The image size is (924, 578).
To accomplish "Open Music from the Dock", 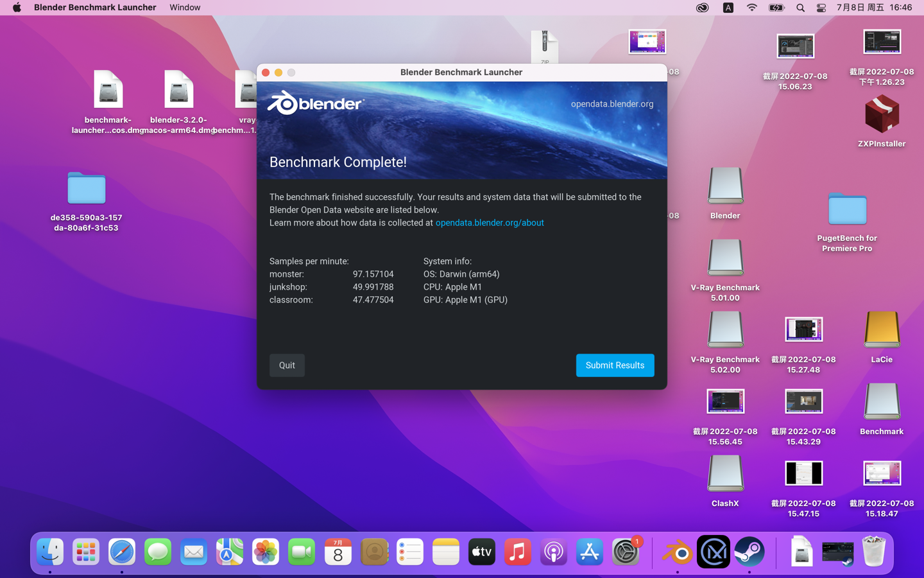I will (x=518, y=552).
